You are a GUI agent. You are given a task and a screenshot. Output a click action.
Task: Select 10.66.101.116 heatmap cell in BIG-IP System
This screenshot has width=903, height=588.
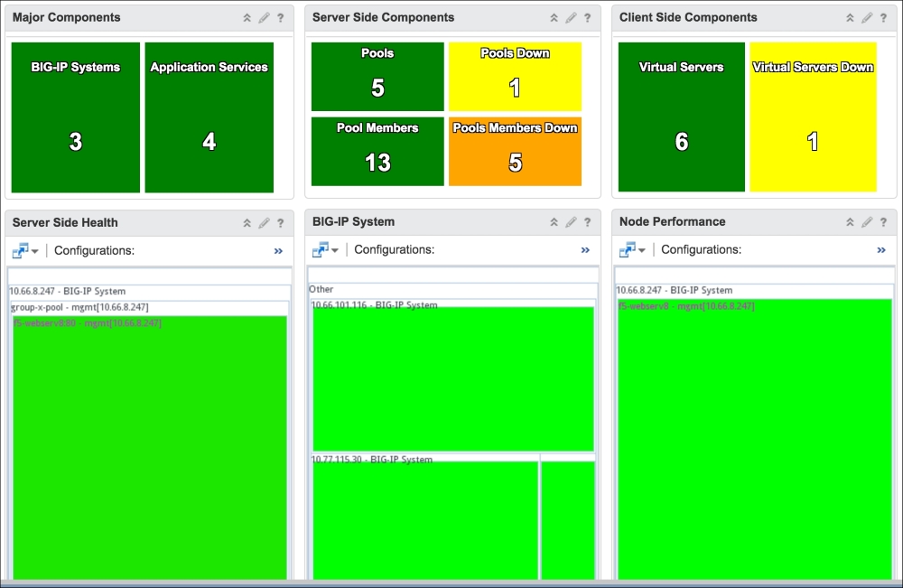point(453,378)
